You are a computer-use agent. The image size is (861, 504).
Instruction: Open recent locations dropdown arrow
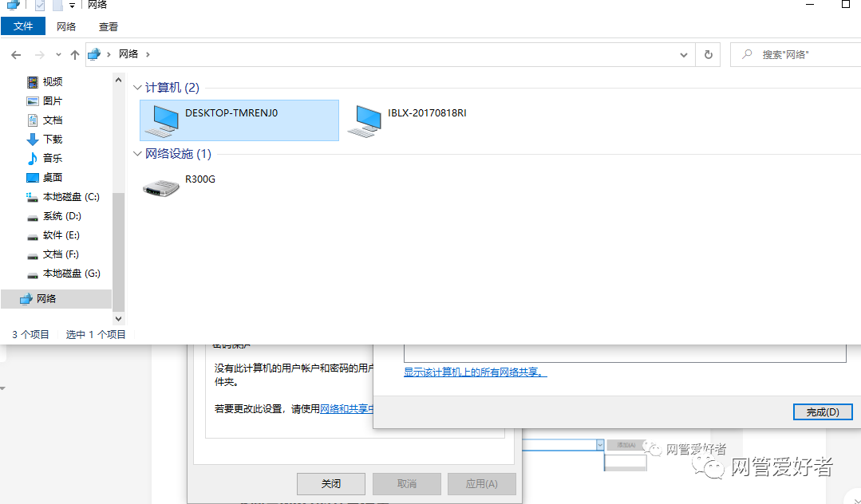click(x=58, y=55)
